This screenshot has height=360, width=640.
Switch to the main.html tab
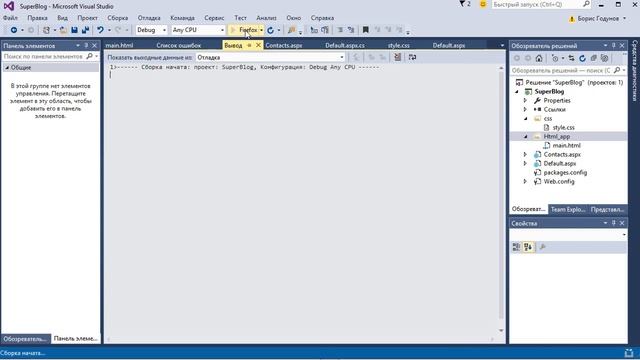(x=120, y=45)
